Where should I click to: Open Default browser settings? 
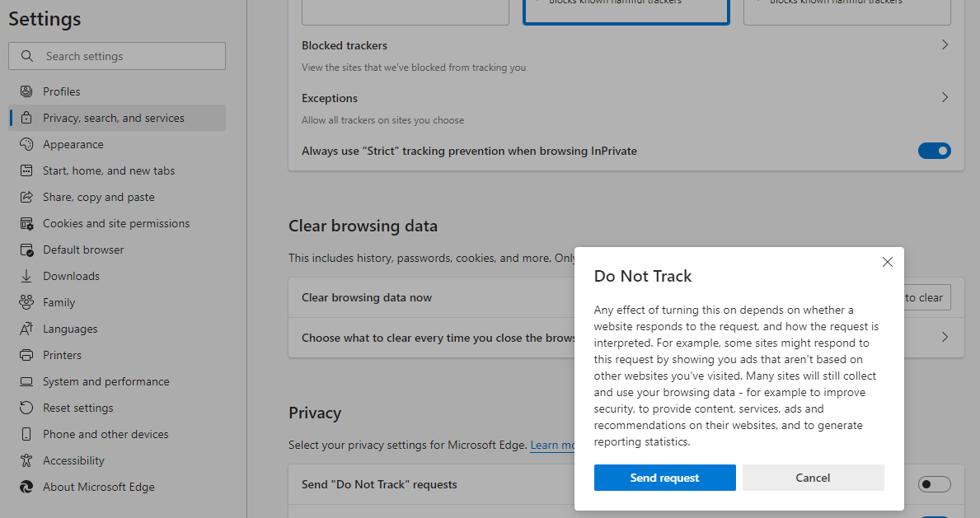pos(118,250)
